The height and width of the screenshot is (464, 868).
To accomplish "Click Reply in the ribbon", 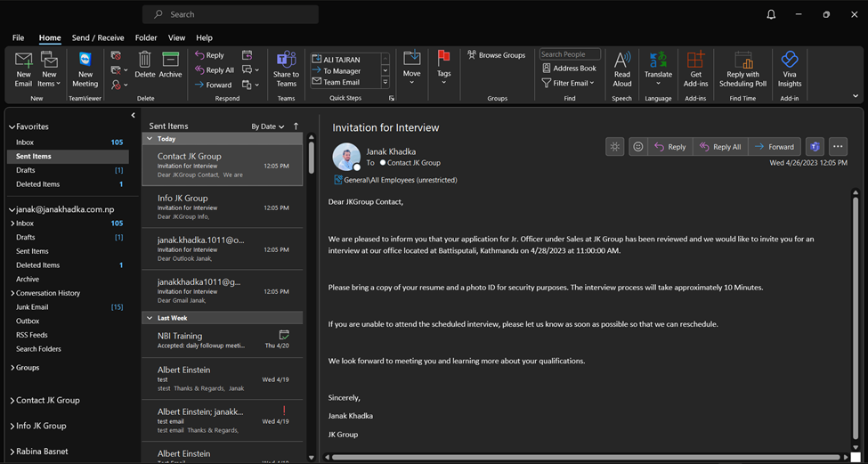I will pos(209,55).
